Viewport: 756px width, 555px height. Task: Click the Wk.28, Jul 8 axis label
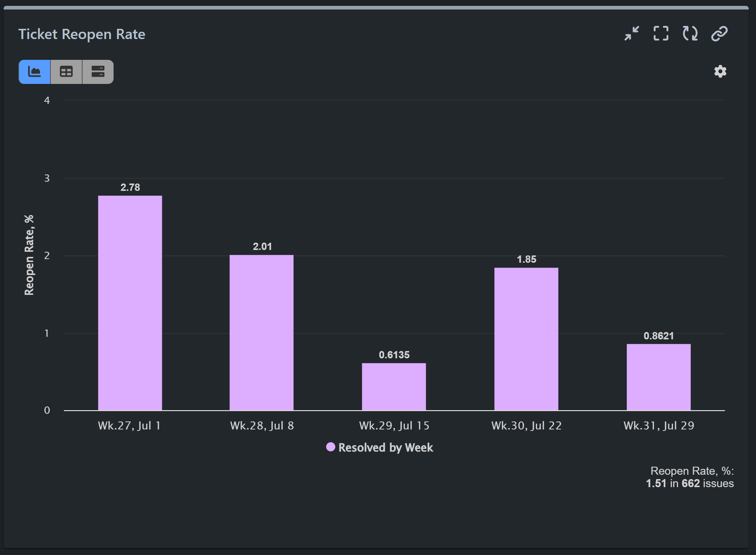[x=261, y=425]
